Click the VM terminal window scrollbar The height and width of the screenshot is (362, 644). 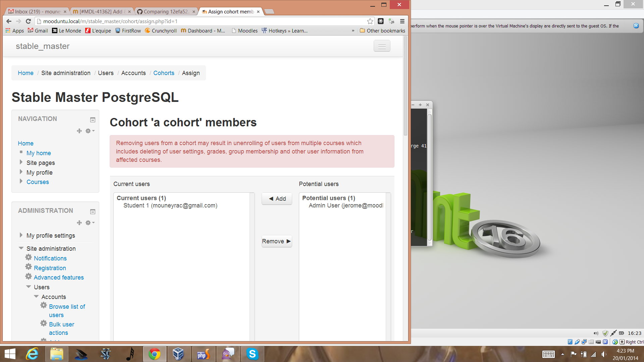tap(429, 178)
